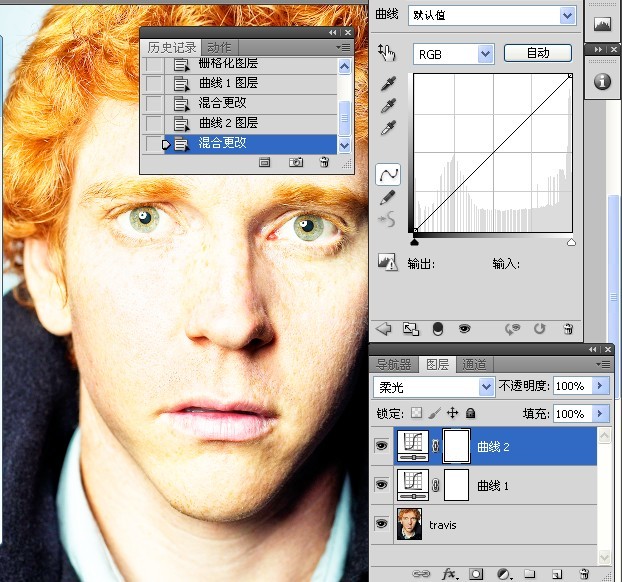Create new document from current state icon
The image size is (622, 582).
click(264, 162)
